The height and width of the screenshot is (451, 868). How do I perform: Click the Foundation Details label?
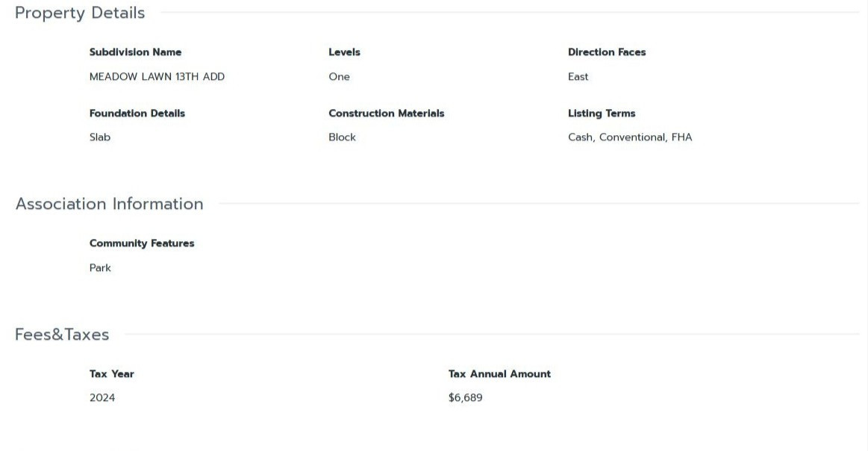click(137, 113)
